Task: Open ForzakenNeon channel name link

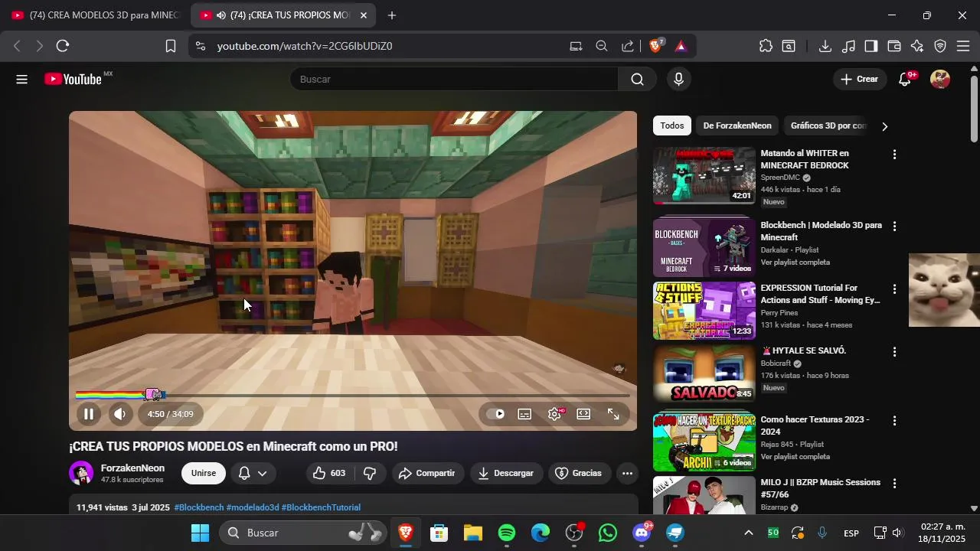Action: (x=132, y=468)
